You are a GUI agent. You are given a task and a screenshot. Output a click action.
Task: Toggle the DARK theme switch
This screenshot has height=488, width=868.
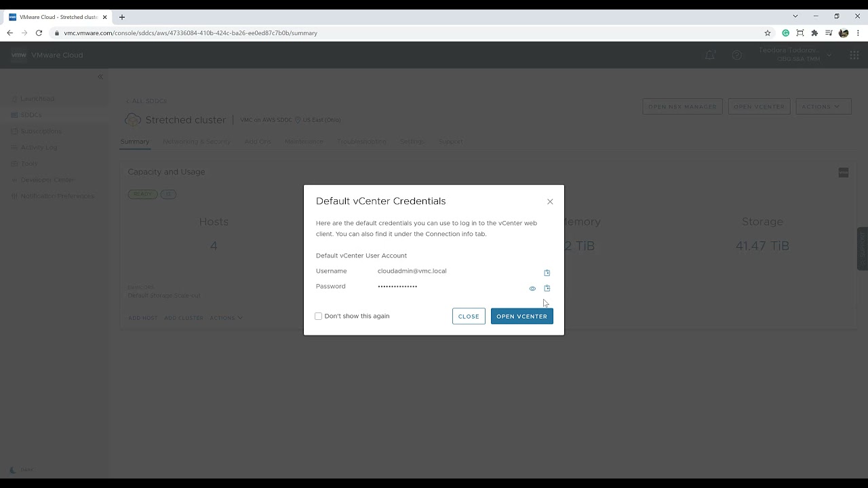pyautogui.click(x=22, y=470)
